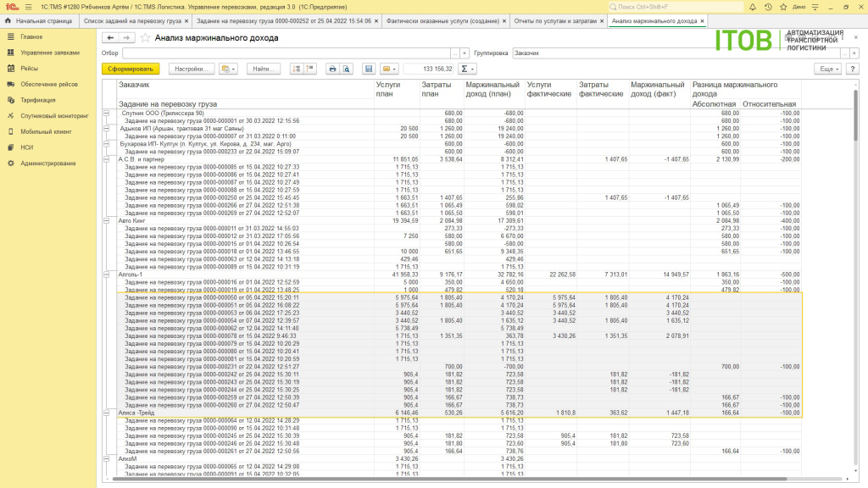The height and width of the screenshot is (488, 868).
Task: Click the Сформировать button
Action: pyautogui.click(x=131, y=69)
